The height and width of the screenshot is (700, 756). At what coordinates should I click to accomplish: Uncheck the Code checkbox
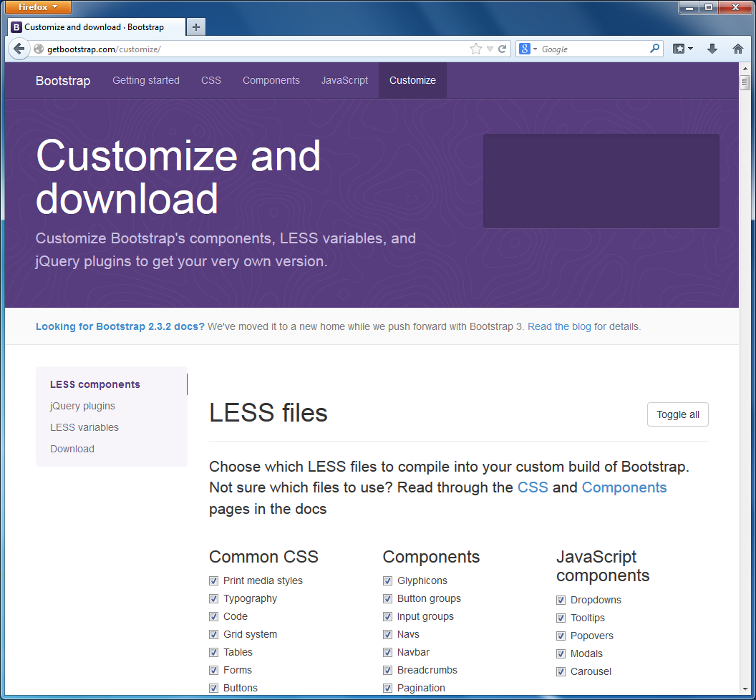[213, 616]
